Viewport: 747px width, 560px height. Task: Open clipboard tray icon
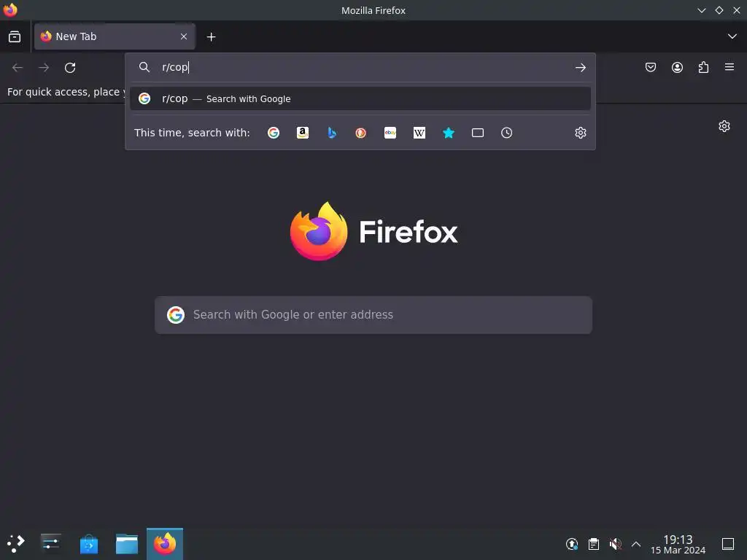594,544
